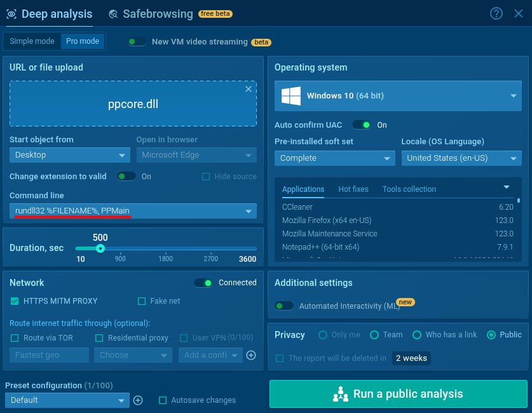
Task: Enable Autosave changes checkbox
Action: (x=163, y=400)
